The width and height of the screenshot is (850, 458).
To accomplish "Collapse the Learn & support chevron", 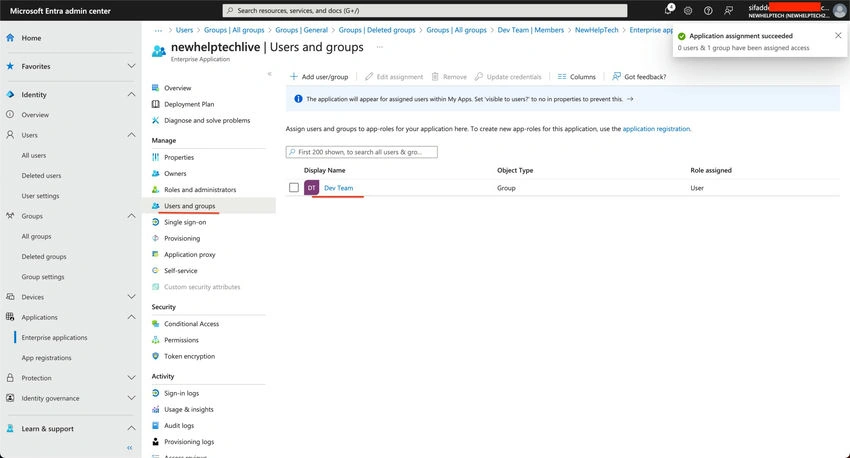I will 131,428.
